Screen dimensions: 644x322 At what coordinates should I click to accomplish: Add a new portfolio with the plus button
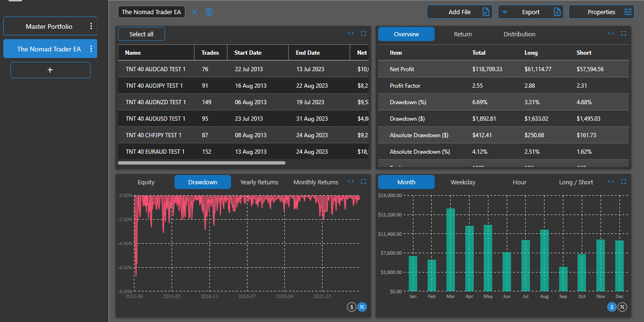click(50, 70)
